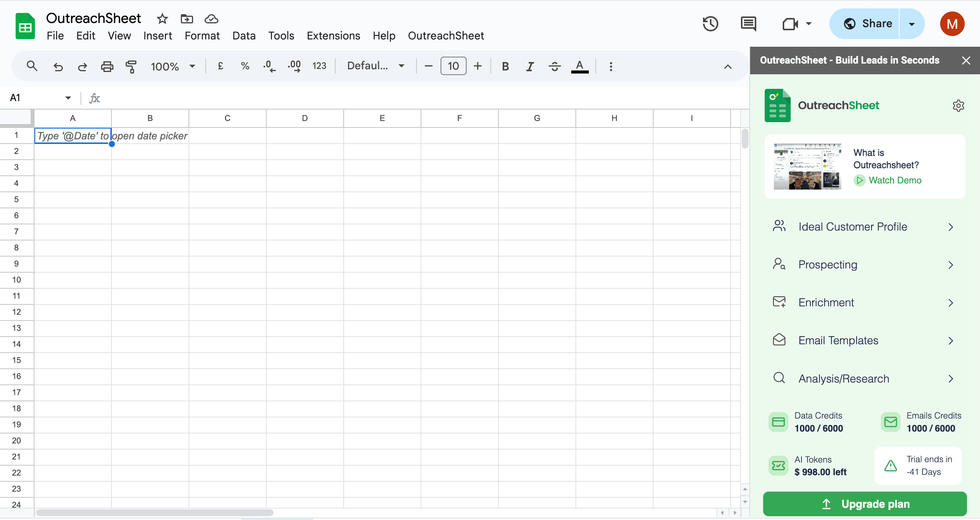Open the zoom level dropdown
This screenshot has width=980, height=520.
[x=173, y=67]
